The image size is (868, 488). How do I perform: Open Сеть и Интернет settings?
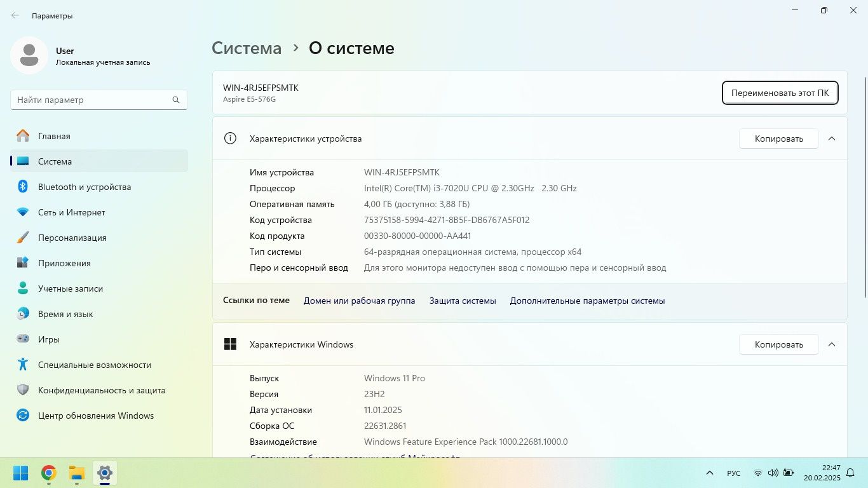(x=99, y=212)
